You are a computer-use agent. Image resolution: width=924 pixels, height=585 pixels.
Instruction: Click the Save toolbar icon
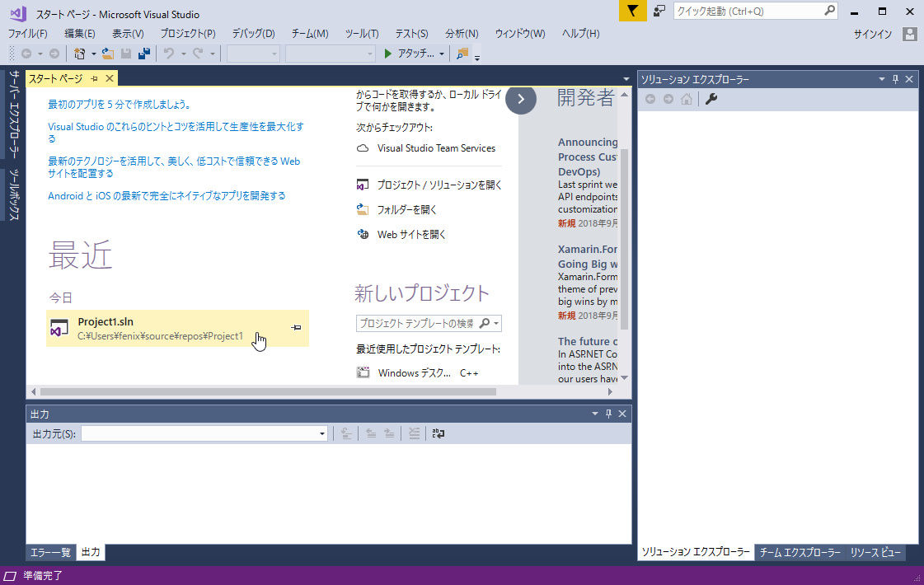click(x=126, y=54)
